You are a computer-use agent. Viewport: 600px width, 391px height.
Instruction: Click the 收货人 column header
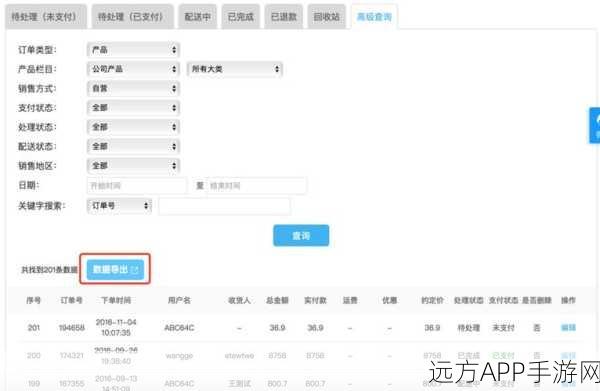(x=239, y=300)
